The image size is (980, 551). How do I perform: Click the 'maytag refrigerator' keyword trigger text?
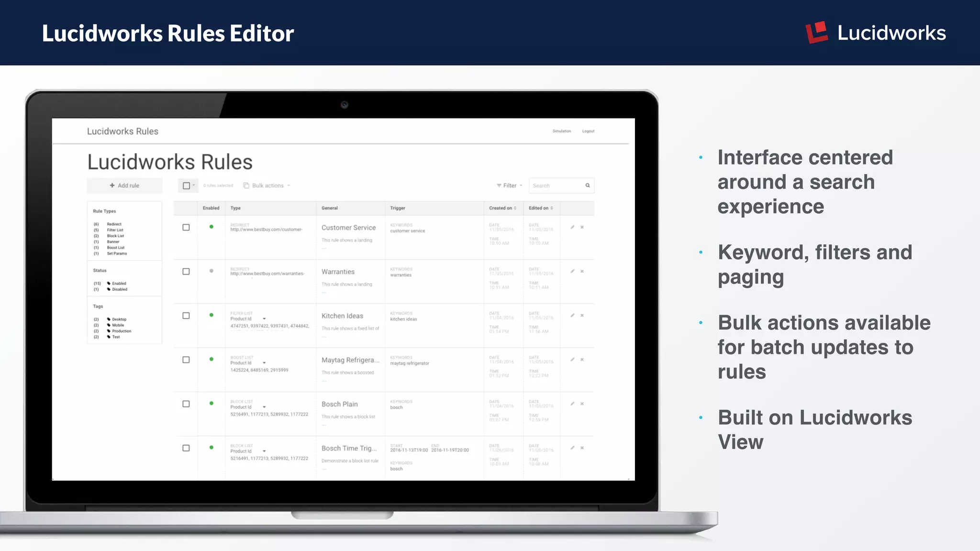[410, 364]
